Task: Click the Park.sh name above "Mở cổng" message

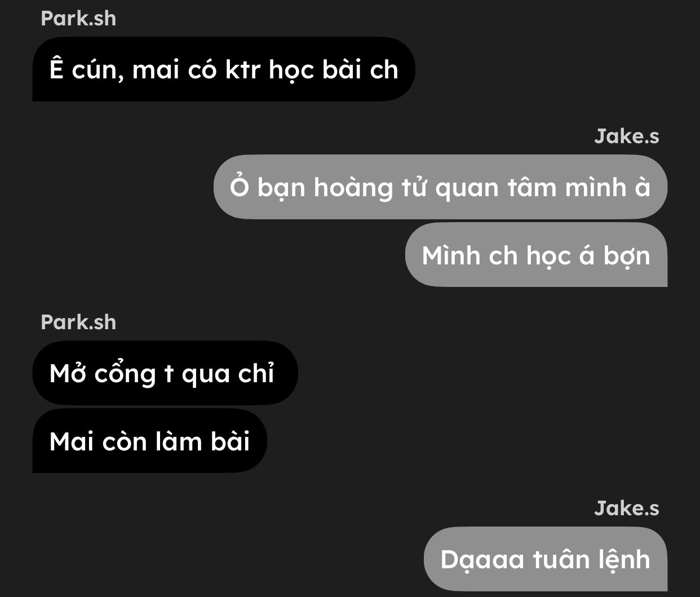Action: tap(78, 322)
